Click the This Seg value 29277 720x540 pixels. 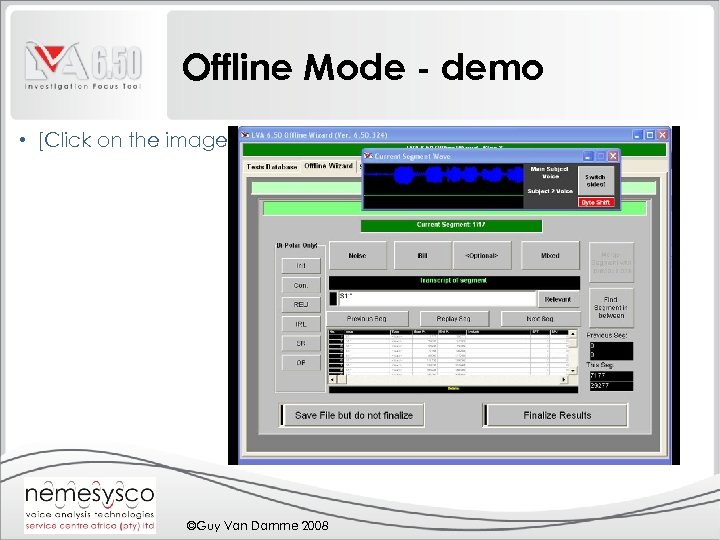click(611, 386)
